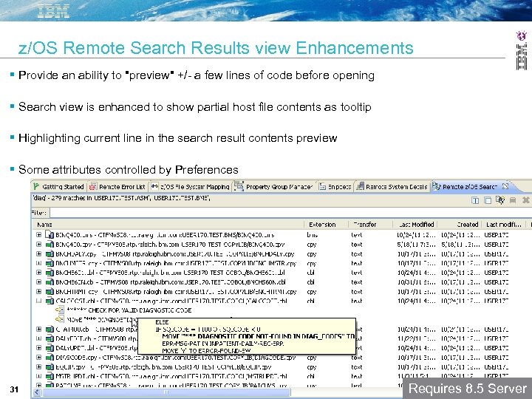
Task: Click the file icon of the bms result row
Action: click(x=50, y=234)
